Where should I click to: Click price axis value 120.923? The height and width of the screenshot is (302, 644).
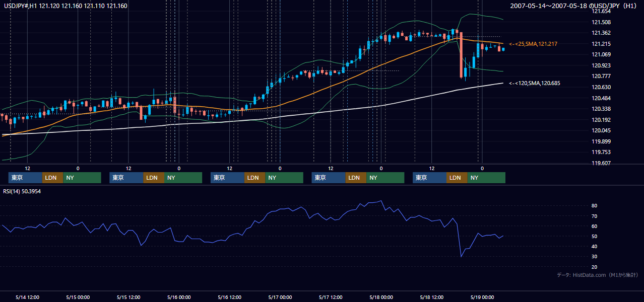point(601,65)
